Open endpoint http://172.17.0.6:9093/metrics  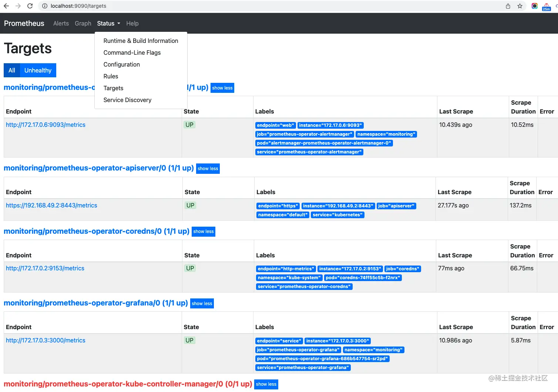(x=46, y=125)
